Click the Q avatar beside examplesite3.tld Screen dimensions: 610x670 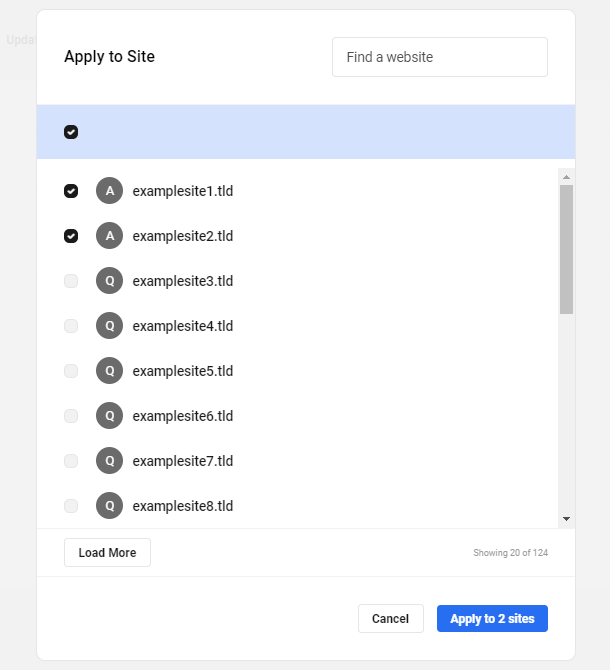(x=109, y=281)
